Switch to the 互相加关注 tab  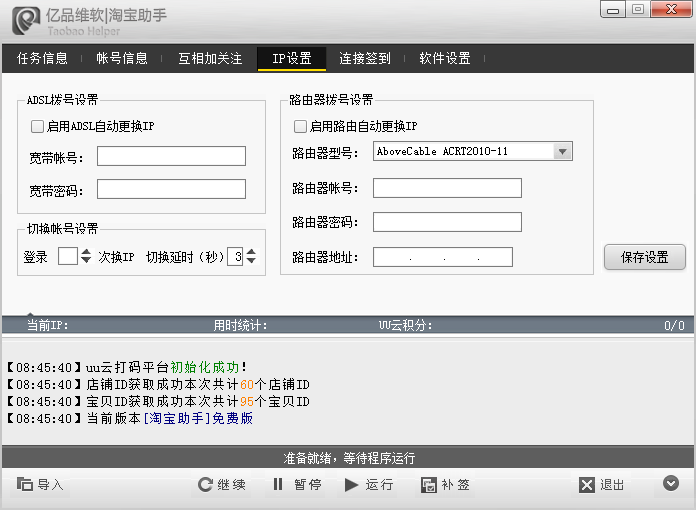[x=210, y=59]
